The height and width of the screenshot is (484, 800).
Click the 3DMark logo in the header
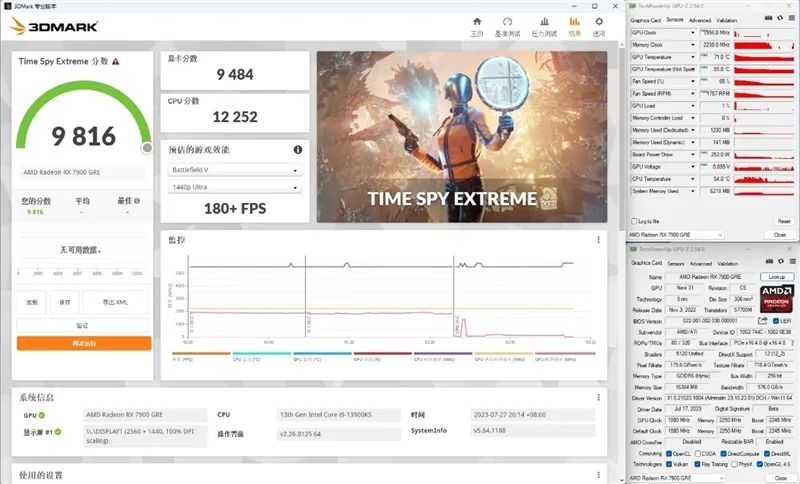(x=54, y=26)
